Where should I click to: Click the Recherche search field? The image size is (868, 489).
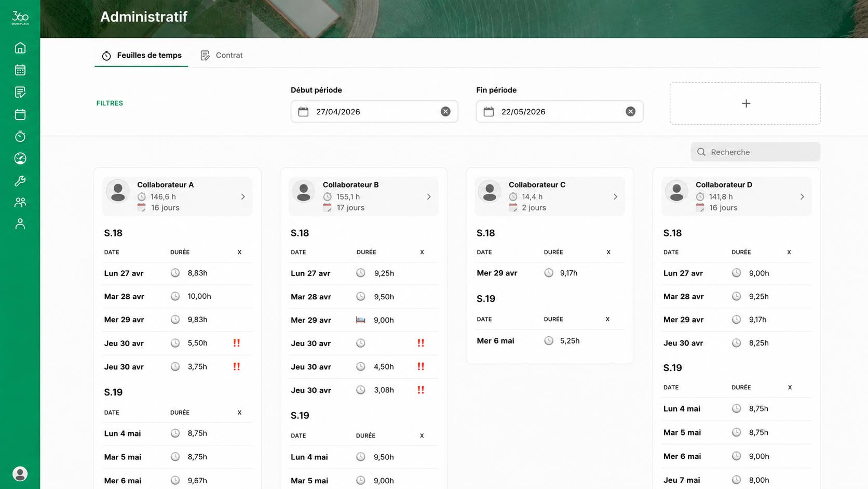pyautogui.click(x=755, y=152)
